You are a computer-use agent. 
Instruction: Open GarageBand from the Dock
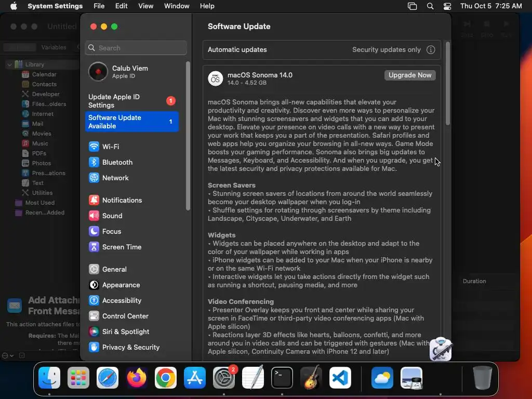(311, 378)
